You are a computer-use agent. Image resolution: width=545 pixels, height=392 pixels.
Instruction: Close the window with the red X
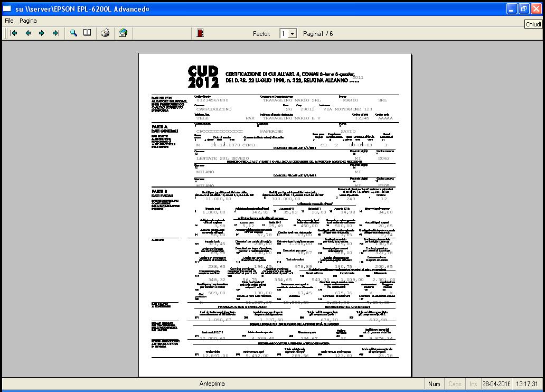tap(536, 8)
